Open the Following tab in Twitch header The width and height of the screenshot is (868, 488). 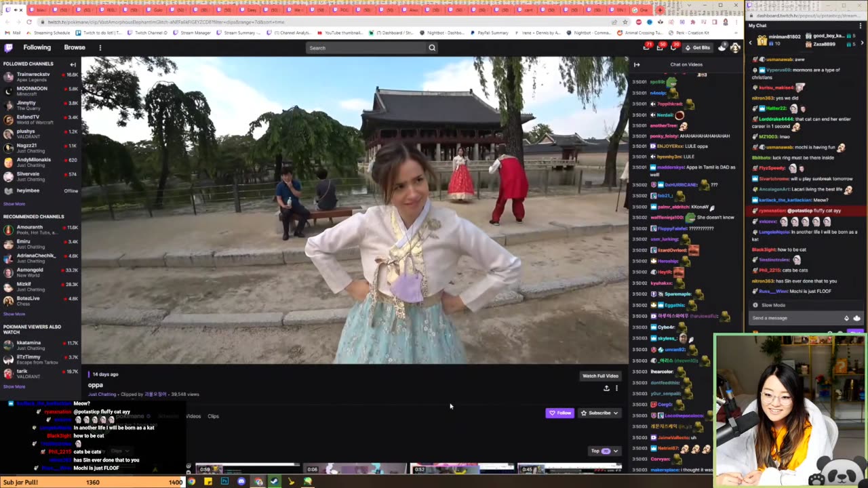point(37,47)
